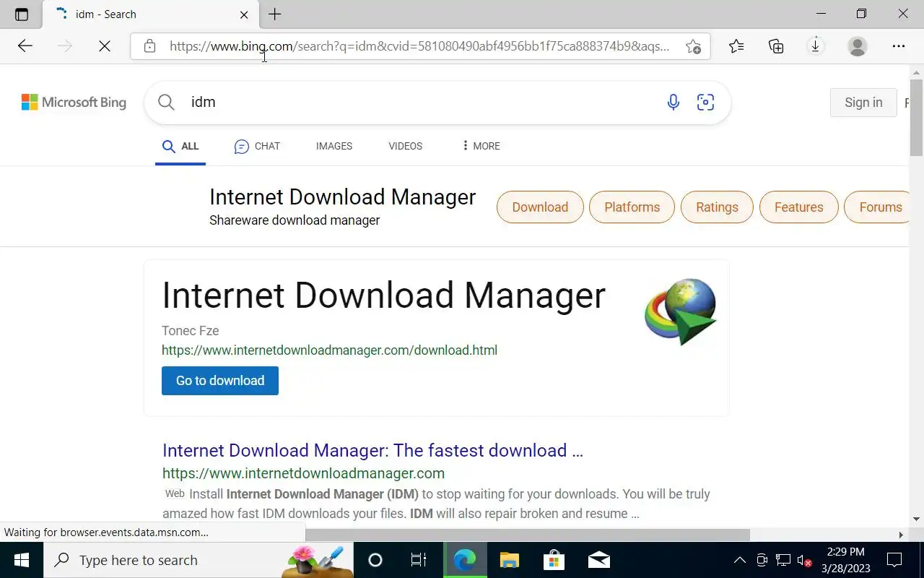Open 'The fastest download' result title
The width and height of the screenshot is (924, 578).
[x=372, y=451]
